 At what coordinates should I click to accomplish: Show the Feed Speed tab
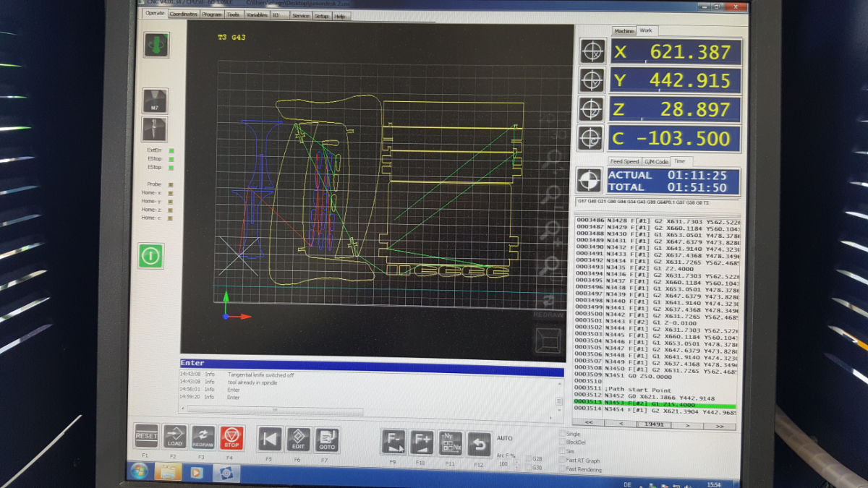point(624,162)
